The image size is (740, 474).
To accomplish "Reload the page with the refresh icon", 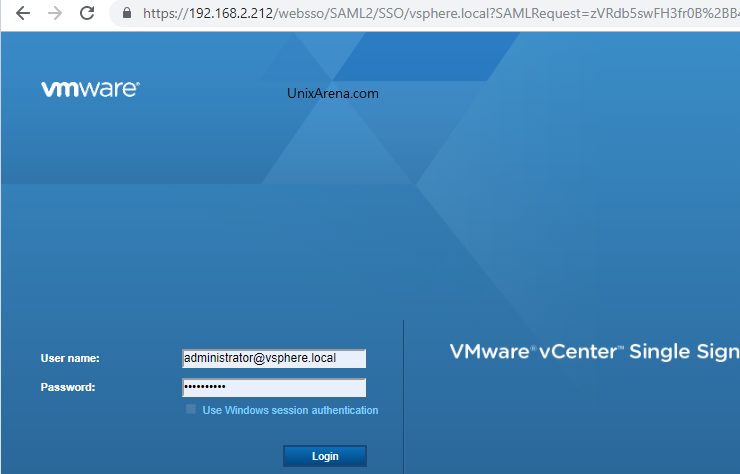I will (x=87, y=13).
